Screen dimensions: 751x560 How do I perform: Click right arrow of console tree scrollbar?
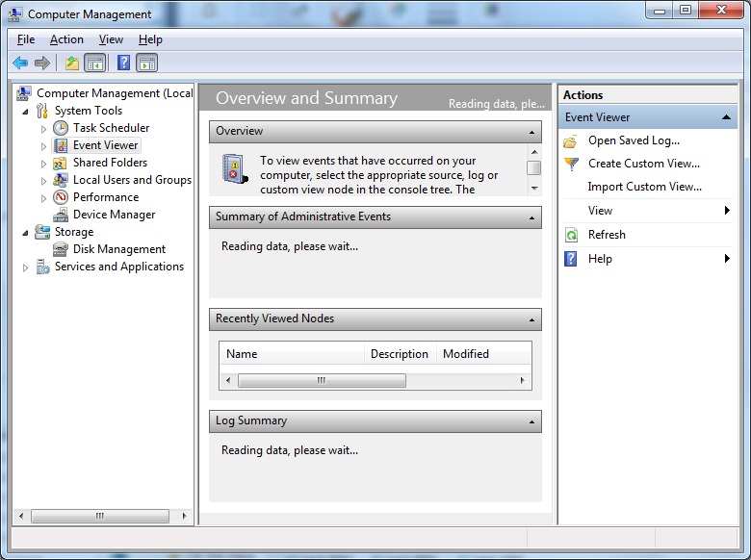pyautogui.click(x=184, y=516)
